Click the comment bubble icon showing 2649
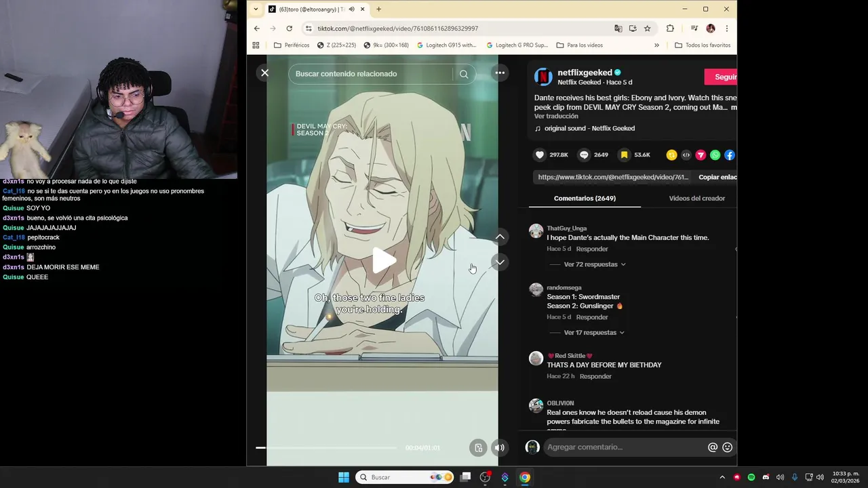The image size is (868, 488). click(x=584, y=155)
